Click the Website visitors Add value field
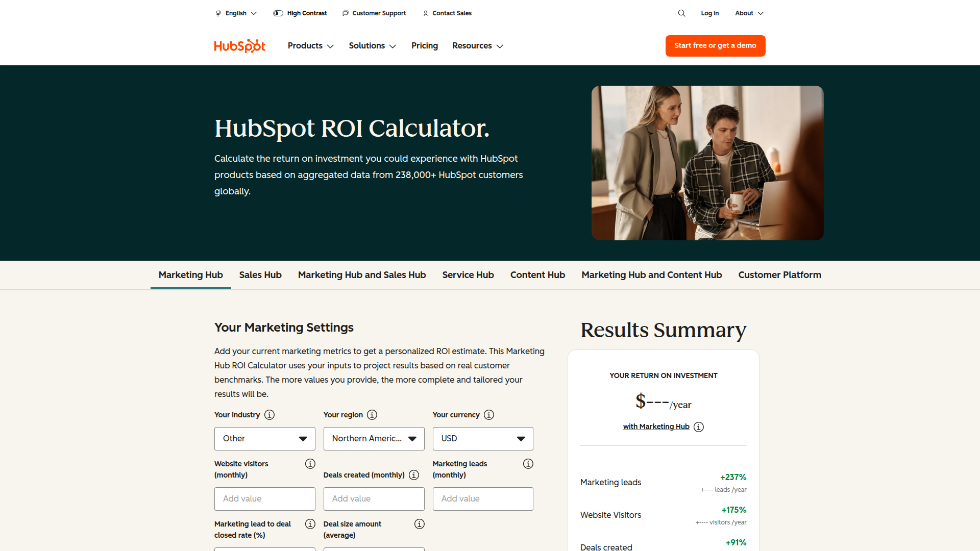Screen dimensions: 980x551 click(264, 498)
